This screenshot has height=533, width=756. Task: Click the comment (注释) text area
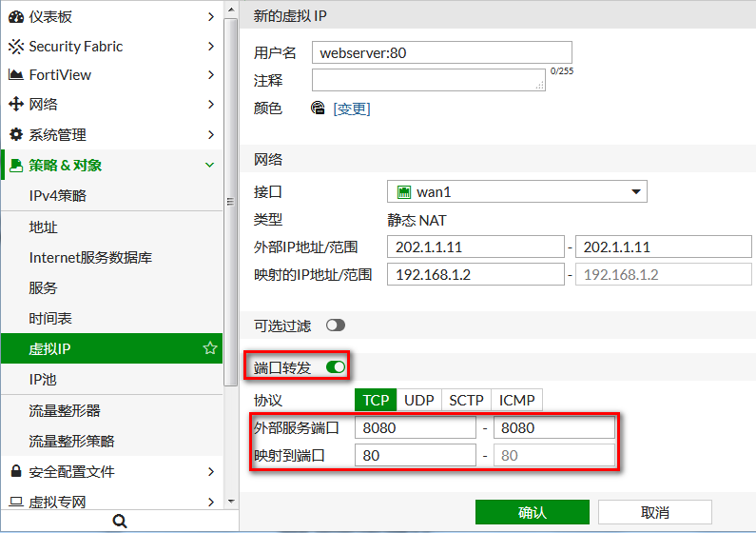[x=429, y=80]
